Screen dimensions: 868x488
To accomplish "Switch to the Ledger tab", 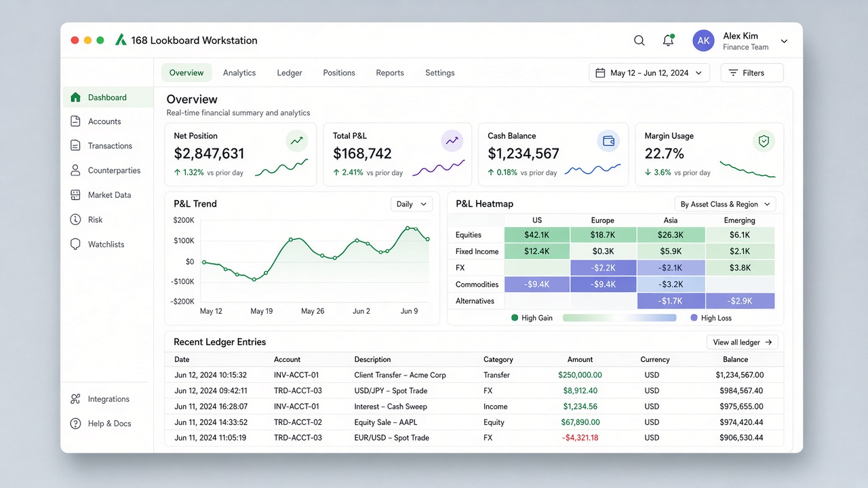I will (290, 73).
